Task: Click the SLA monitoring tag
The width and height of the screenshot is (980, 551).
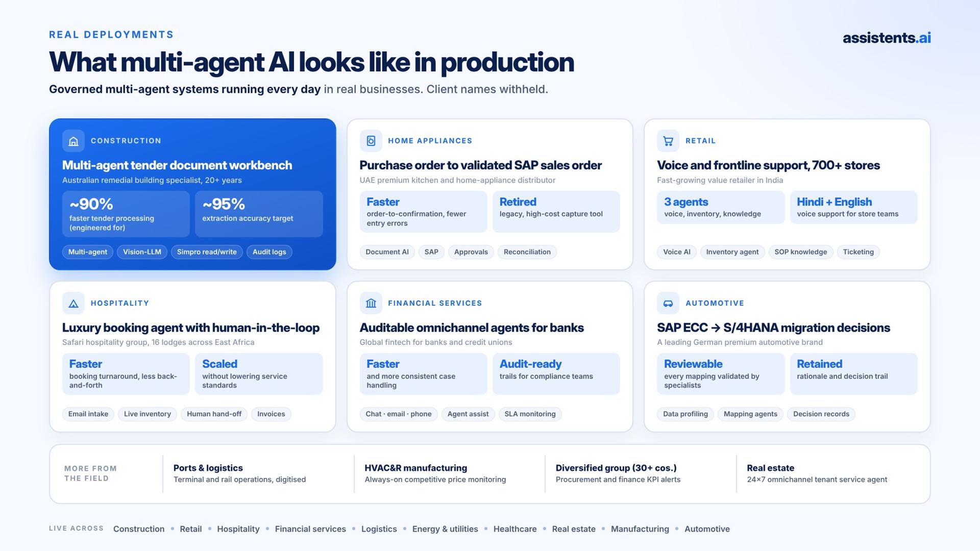Action: pyautogui.click(x=530, y=414)
